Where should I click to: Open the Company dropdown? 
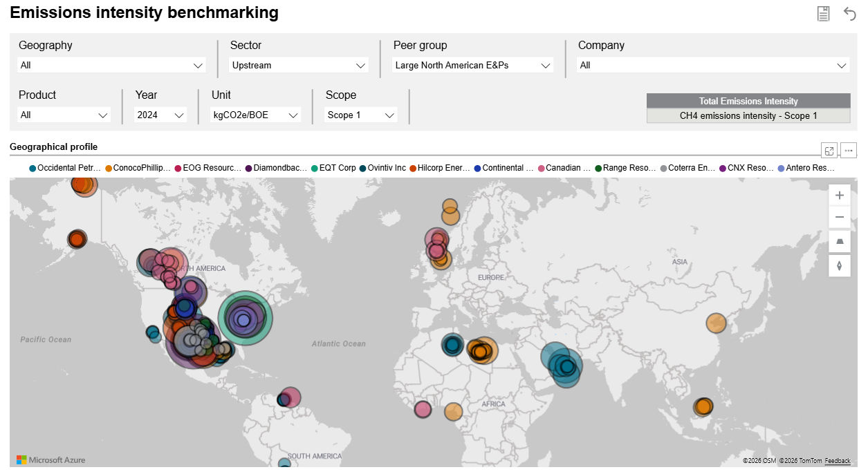pos(713,65)
